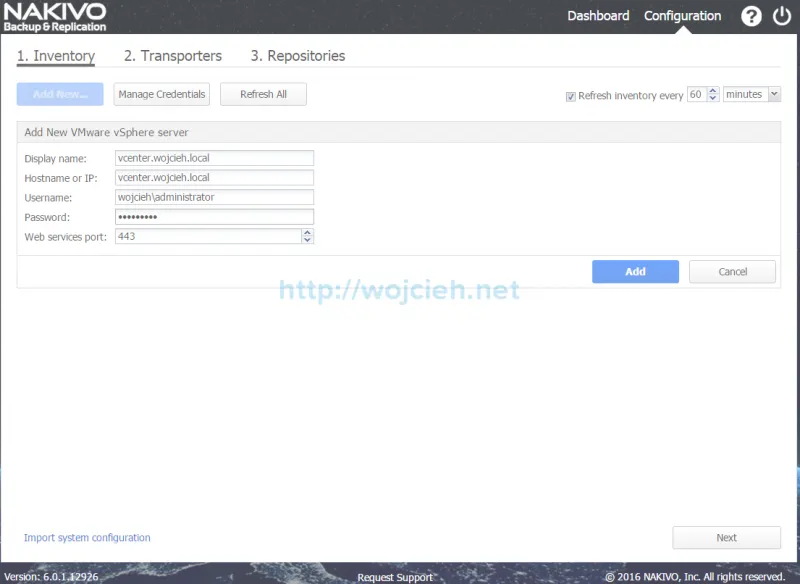Cancel adding the vSphere server
This screenshot has height=584, width=800.
732,272
